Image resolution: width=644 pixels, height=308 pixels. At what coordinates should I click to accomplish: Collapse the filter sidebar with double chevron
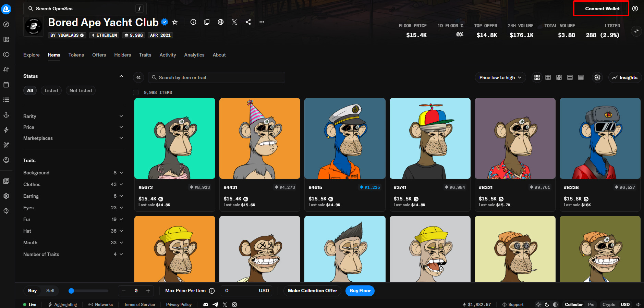pos(138,77)
